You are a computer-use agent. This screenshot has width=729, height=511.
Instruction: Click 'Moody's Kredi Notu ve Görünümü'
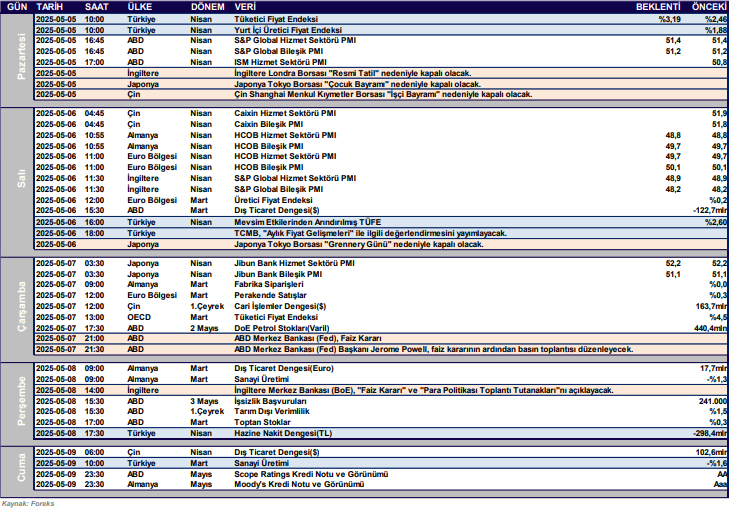299,484
